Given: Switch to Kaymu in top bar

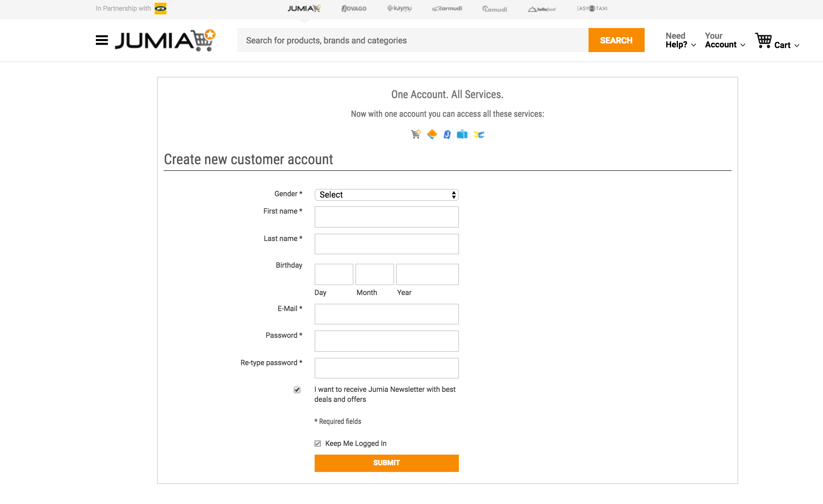Looking at the screenshot, I should pyautogui.click(x=399, y=8).
